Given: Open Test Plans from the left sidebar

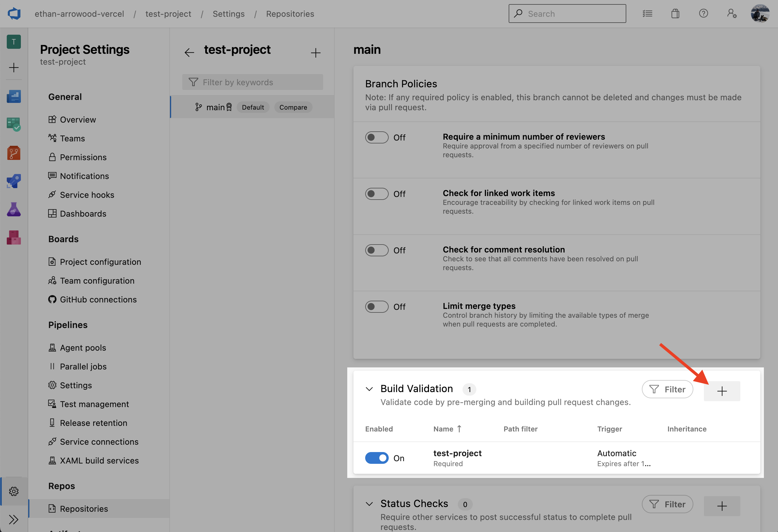Looking at the screenshot, I should coord(14,209).
